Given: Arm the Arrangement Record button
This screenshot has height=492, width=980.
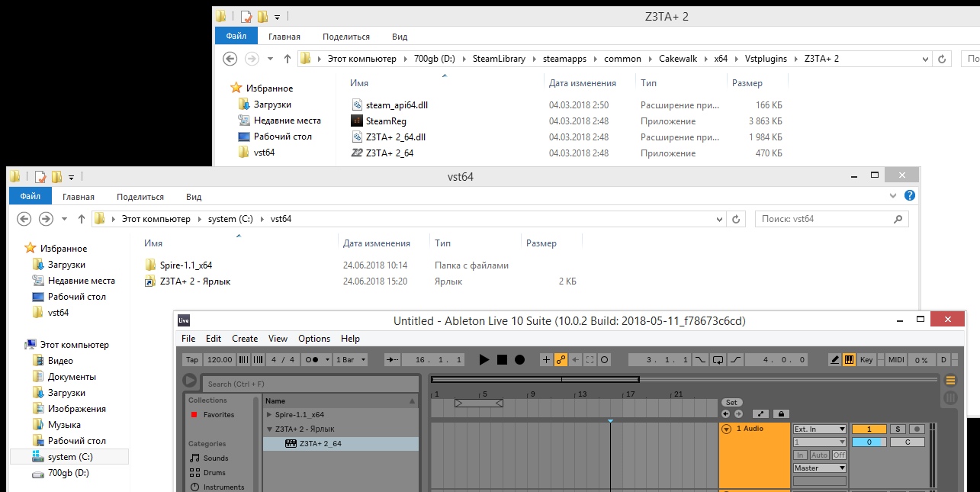Looking at the screenshot, I should [x=519, y=359].
